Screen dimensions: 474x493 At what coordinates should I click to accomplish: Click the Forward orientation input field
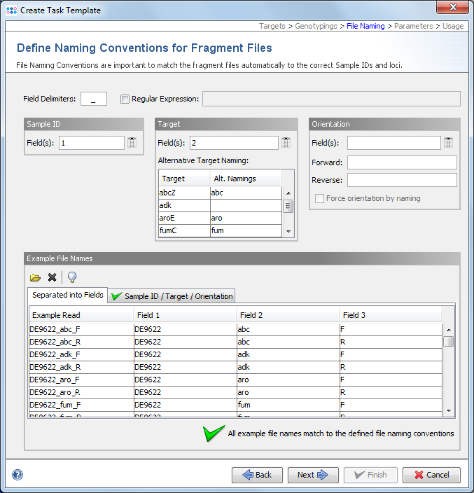(402, 162)
